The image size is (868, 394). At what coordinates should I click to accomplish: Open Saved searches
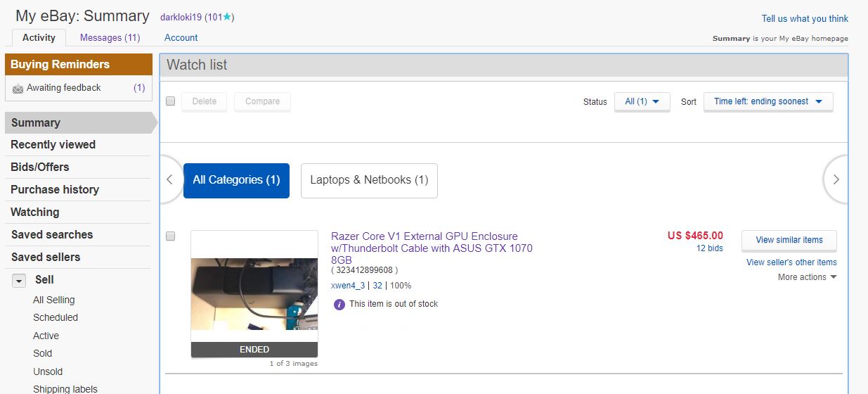tap(52, 234)
